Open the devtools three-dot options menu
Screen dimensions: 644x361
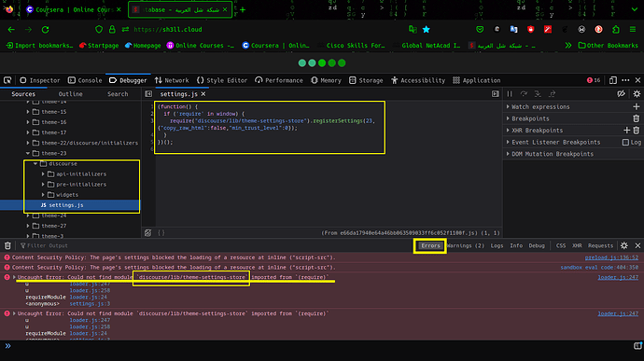(625, 80)
